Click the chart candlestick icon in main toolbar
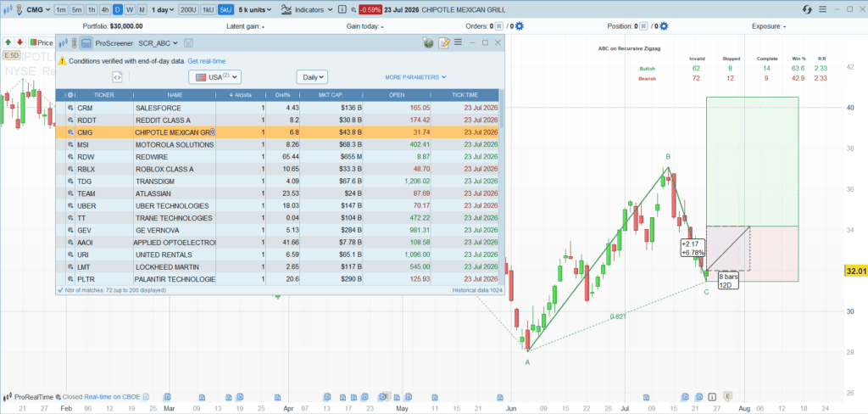Viewport: 868px width, 414px height. coord(8,10)
